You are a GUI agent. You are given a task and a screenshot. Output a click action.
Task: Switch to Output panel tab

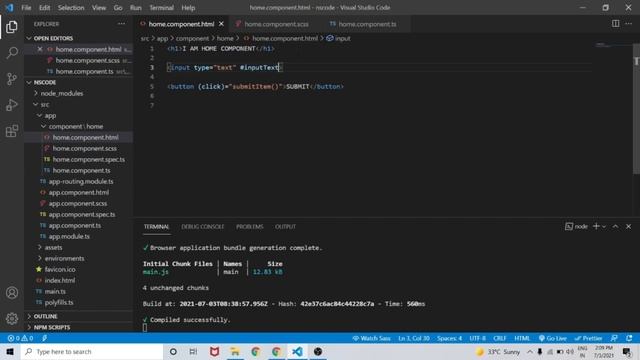(x=285, y=227)
